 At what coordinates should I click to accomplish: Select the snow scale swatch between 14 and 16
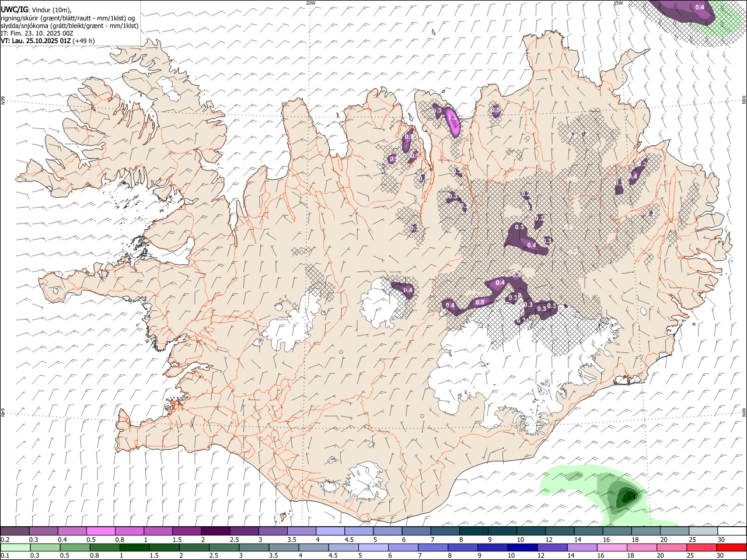click(x=588, y=531)
